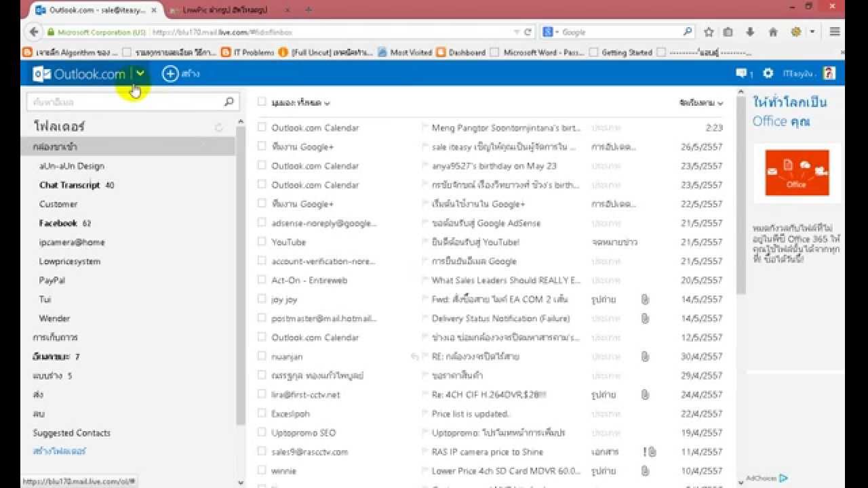Open Suggested Contacts folder

(x=71, y=432)
